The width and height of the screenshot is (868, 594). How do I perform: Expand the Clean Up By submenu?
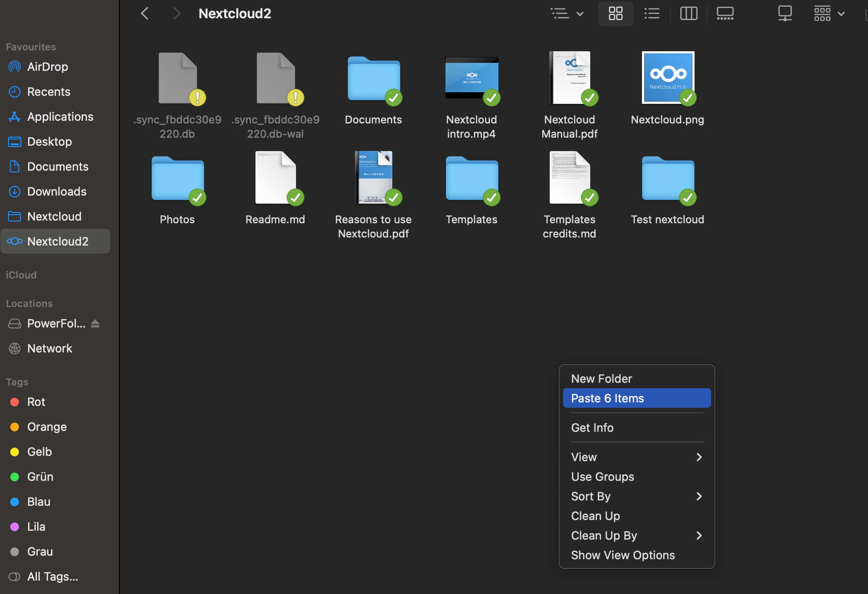click(x=637, y=536)
